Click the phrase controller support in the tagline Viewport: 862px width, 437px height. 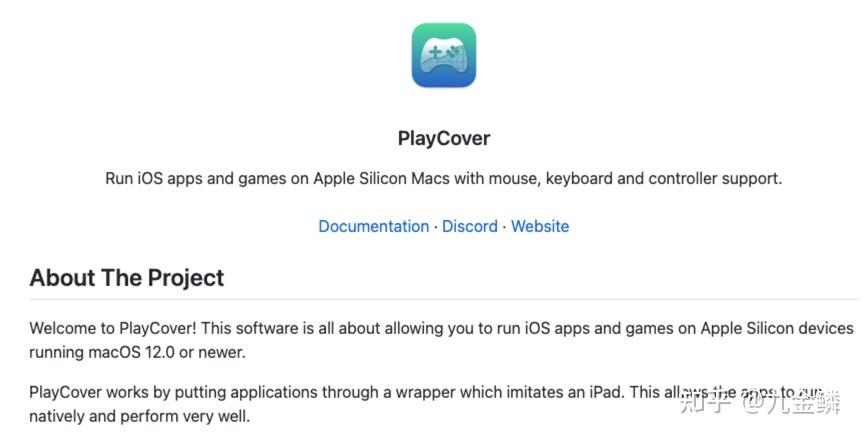[715, 179]
